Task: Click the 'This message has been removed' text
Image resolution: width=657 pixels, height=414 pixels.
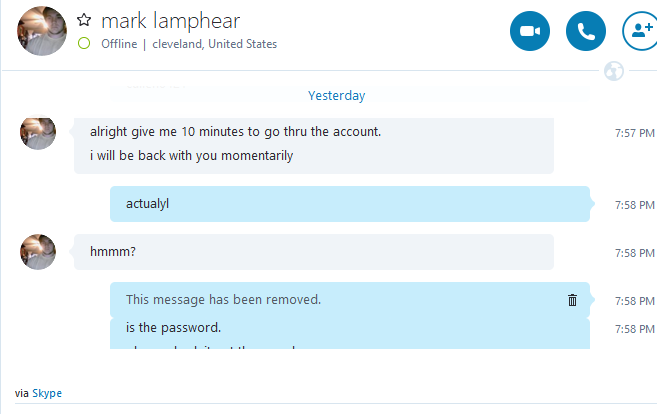Action: click(x=223, y=300)
